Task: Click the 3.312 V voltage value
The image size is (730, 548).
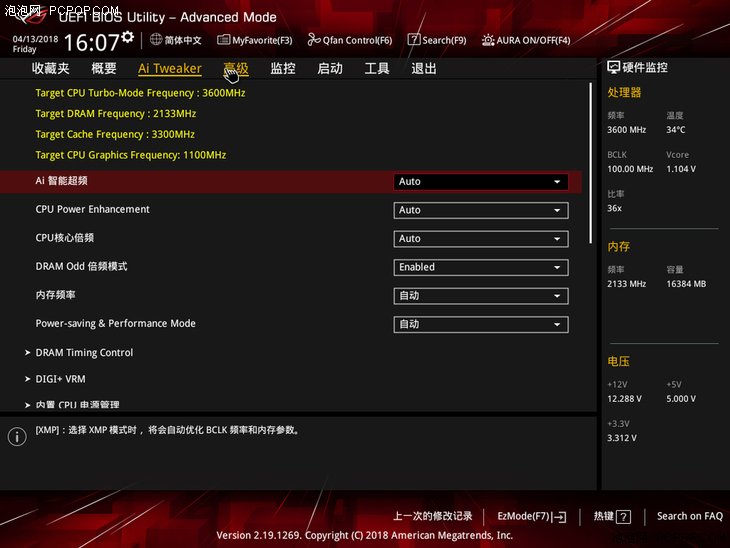Action: (622, 438)
